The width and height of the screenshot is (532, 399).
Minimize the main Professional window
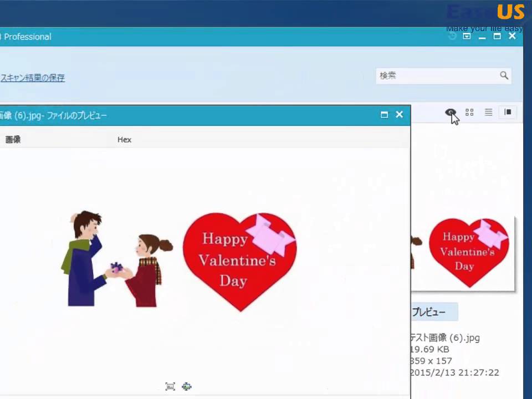click(482, 37)
